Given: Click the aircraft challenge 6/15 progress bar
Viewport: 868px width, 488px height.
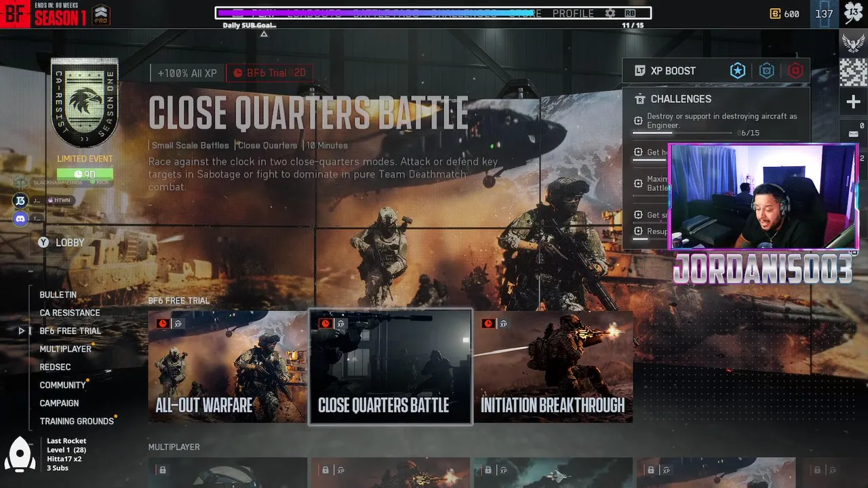Looking at the screenshot, I should click(x=682, y=134).
